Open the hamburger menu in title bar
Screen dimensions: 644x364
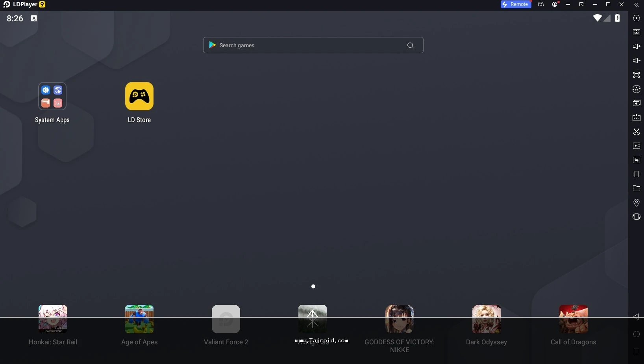(568, 5)
